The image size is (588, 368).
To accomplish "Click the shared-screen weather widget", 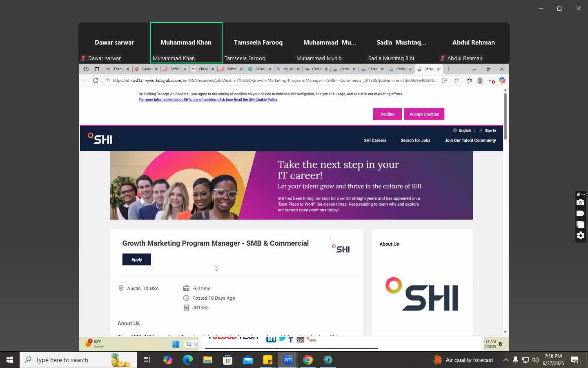I will [95, 344].
